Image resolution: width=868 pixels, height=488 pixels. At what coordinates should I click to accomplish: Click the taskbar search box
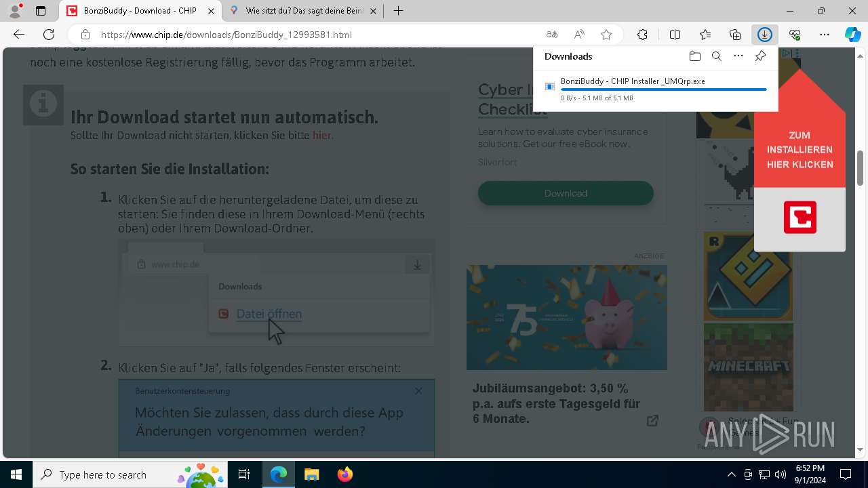click(x=132, y=474)
